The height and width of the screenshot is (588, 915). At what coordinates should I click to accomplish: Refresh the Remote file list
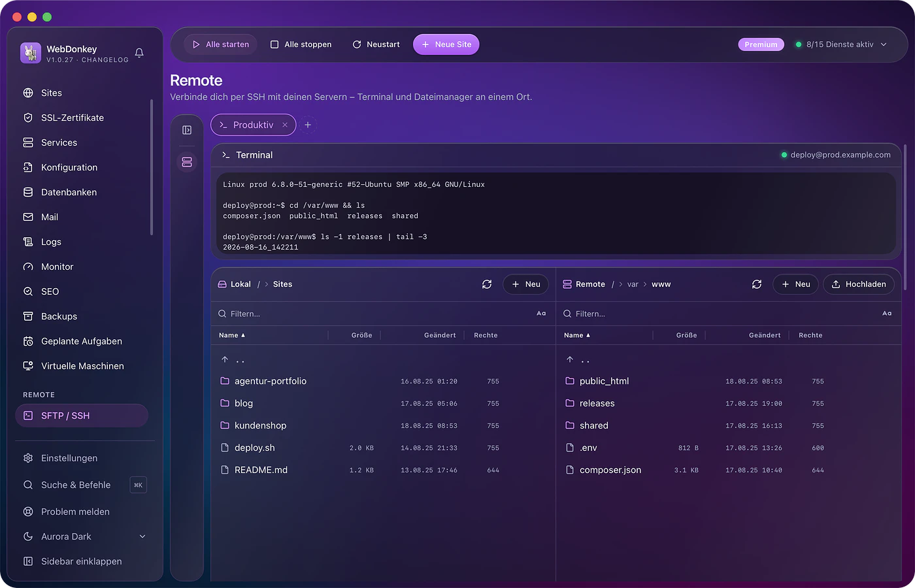757,284
